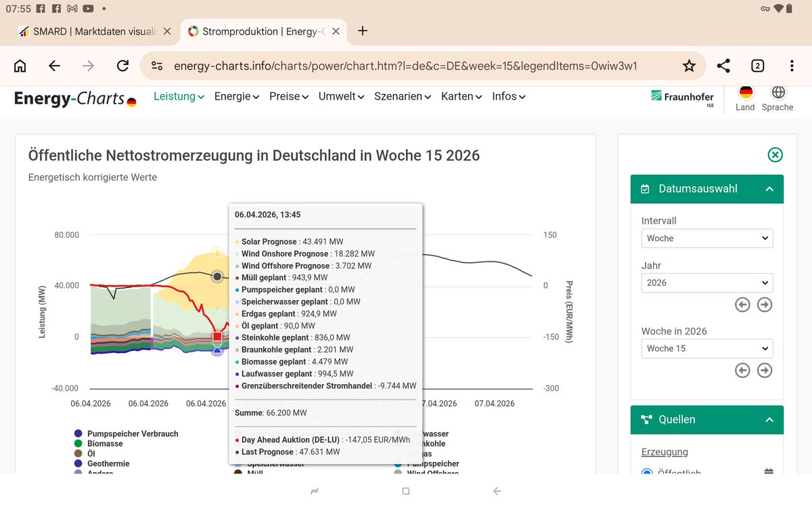Toggle Pumpspeicher Verbrauch legend entry

127,433
